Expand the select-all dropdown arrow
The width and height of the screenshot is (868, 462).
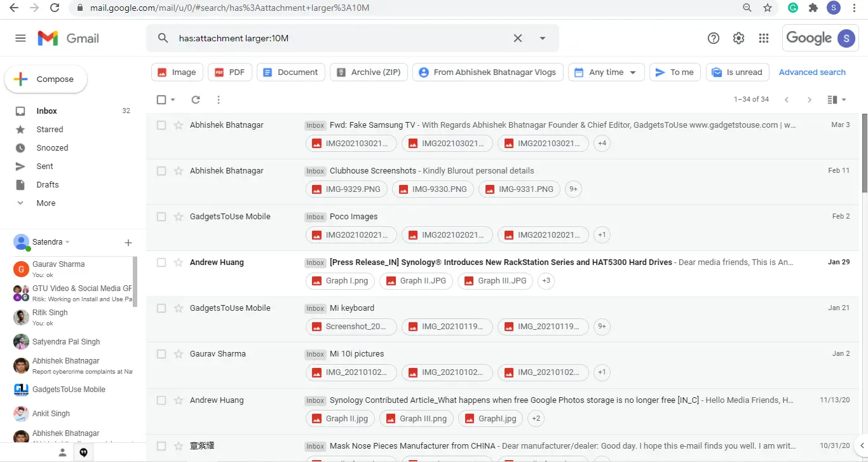click(173, 100)
